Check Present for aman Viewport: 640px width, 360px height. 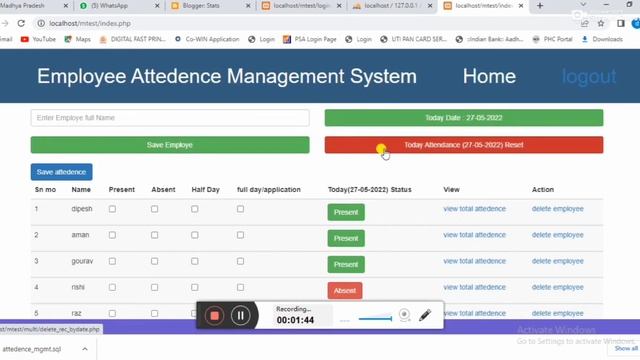[112, 235]
